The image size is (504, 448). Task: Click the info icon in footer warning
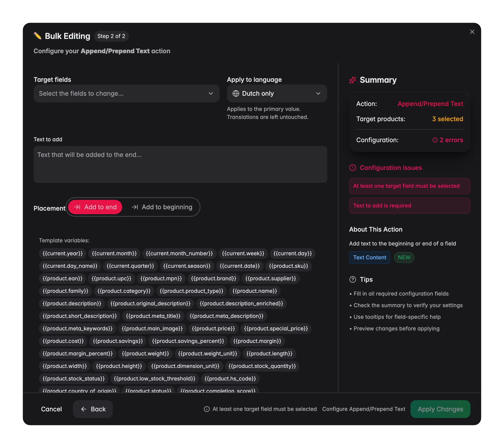point(207,409)
